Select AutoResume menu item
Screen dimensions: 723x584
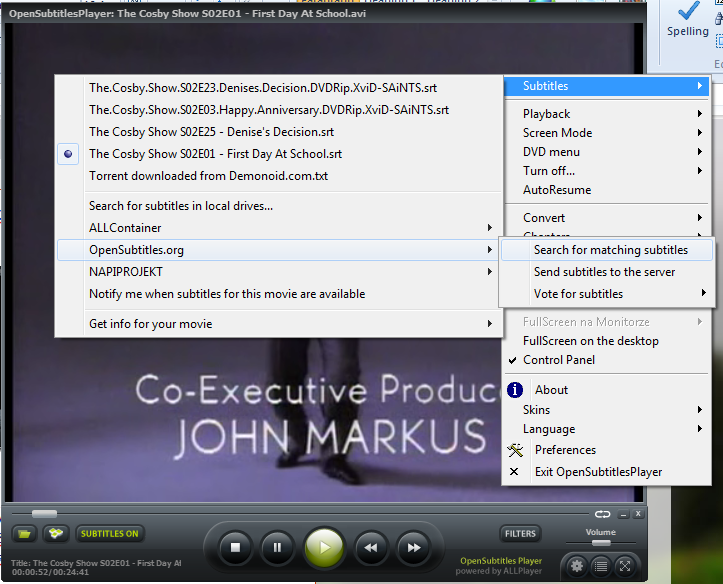(606, 190)
